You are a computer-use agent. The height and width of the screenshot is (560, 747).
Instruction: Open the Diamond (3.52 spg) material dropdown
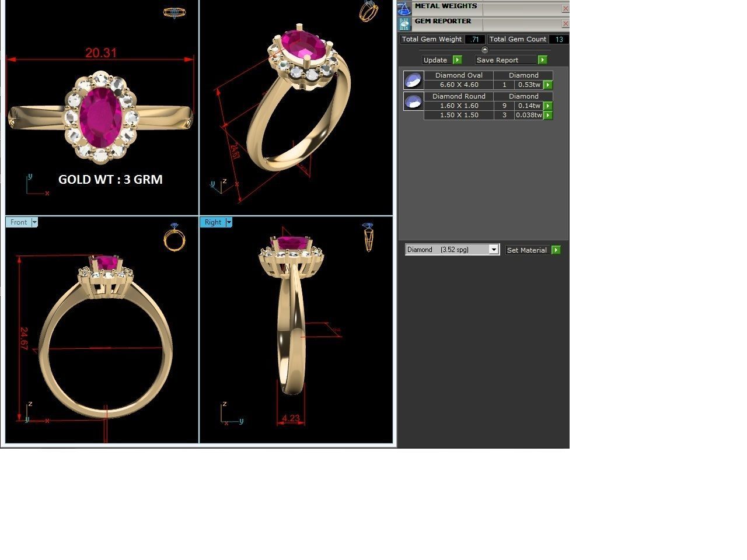(x=494, y=250)
